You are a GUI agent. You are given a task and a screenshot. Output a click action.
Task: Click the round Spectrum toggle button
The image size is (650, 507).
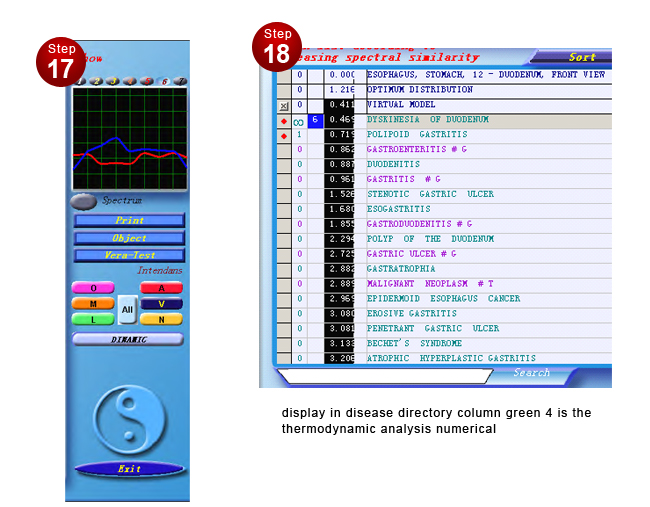85,200
